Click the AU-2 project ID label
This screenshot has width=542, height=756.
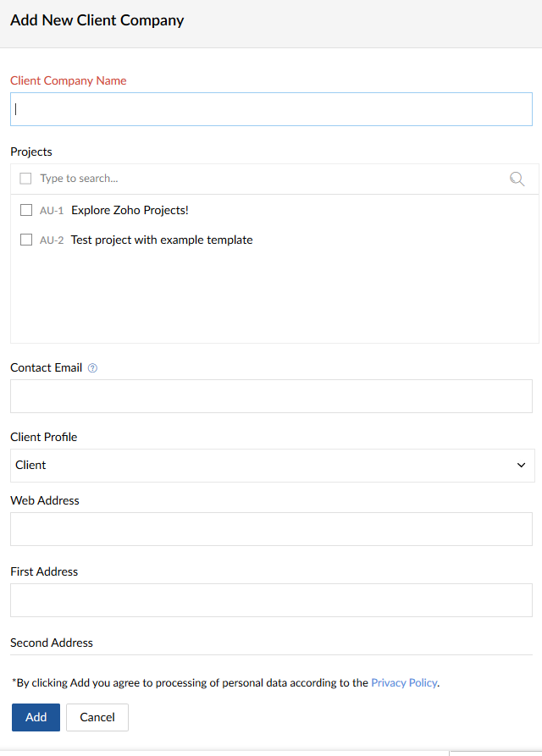[x=52, y=240]
